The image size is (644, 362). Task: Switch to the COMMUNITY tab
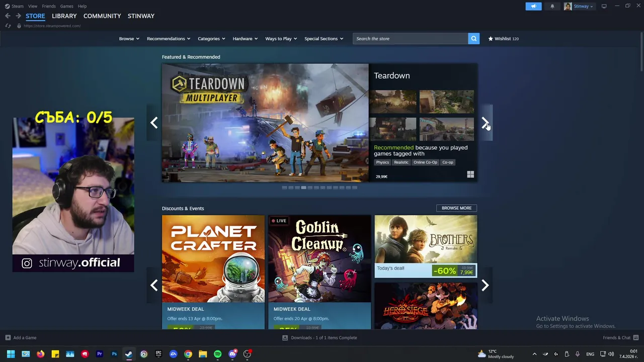click(102, 16)
